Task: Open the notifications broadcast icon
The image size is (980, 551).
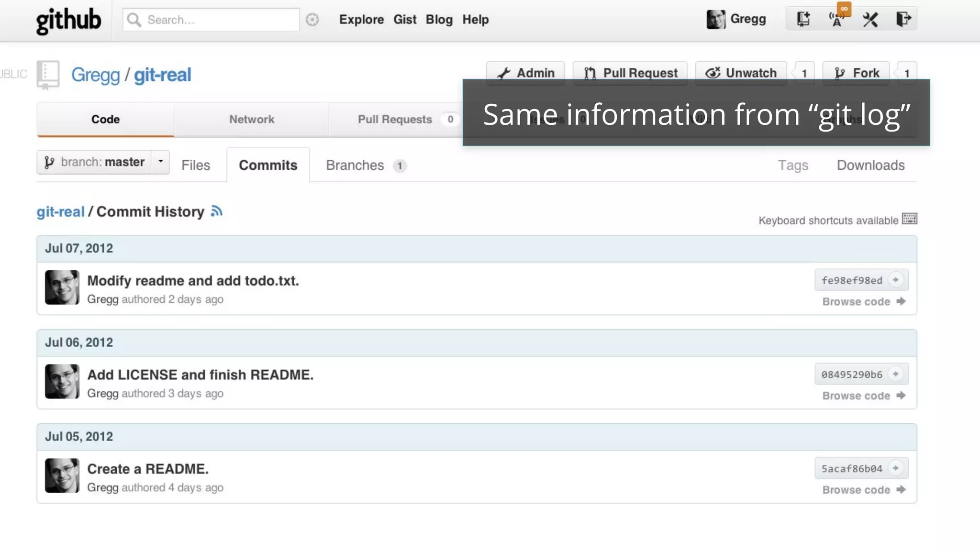Action: point(836,20)
